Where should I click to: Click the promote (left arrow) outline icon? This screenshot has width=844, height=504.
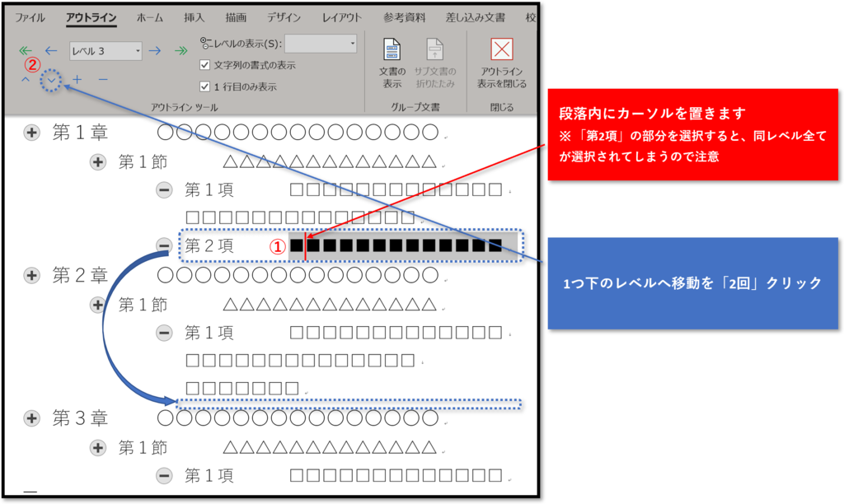[x=49, y=49]
